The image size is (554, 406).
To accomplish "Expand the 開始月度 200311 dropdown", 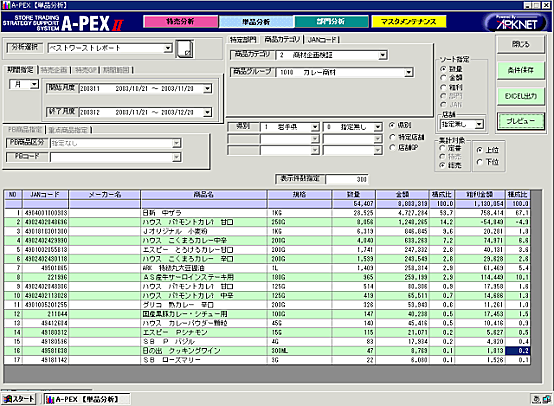I will (207, 88).
